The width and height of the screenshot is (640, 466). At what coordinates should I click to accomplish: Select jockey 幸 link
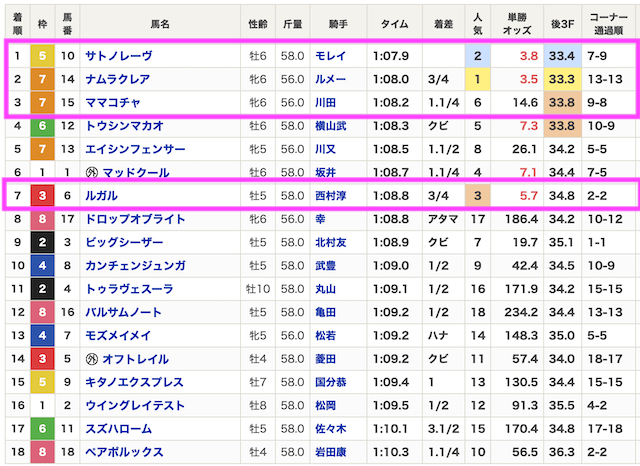[x=320, y=219]
